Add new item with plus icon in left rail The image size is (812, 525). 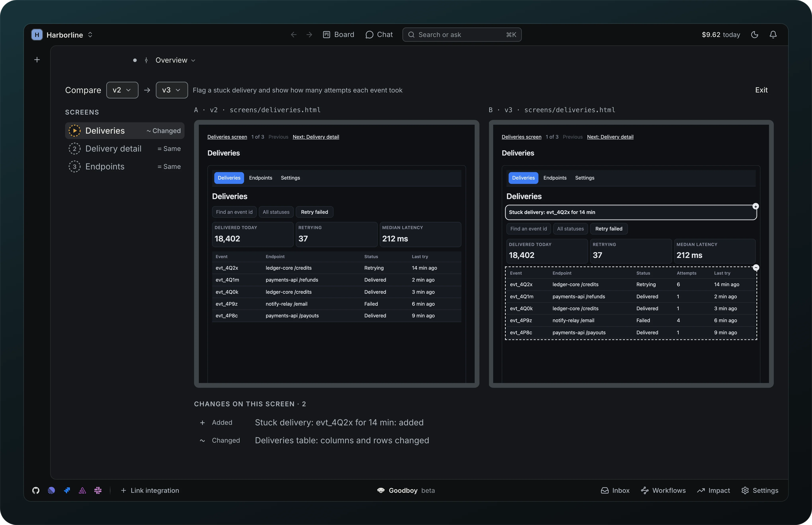click(37, 60)
